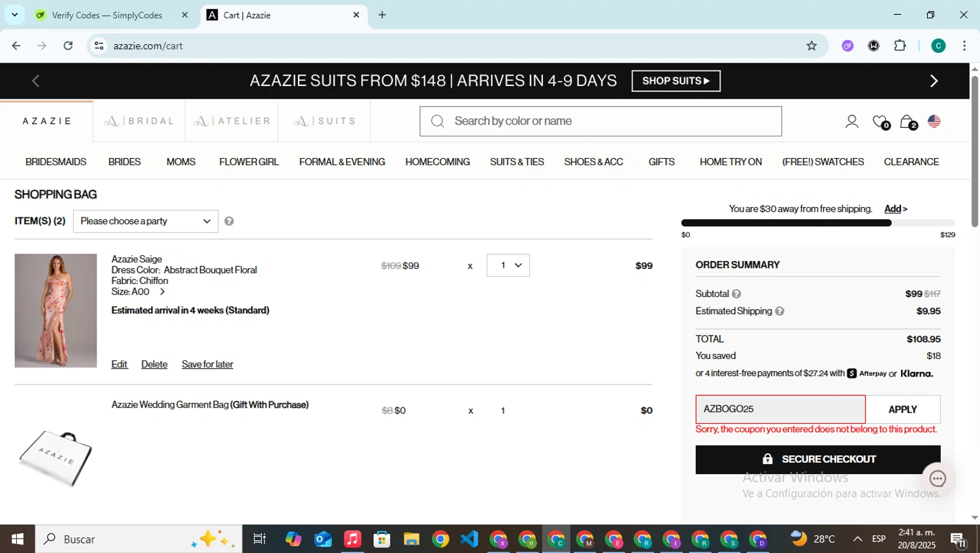This screenshot has height=553, width=980.
Task: Click the page vertical scrollbar
Action: pos(975,151)
